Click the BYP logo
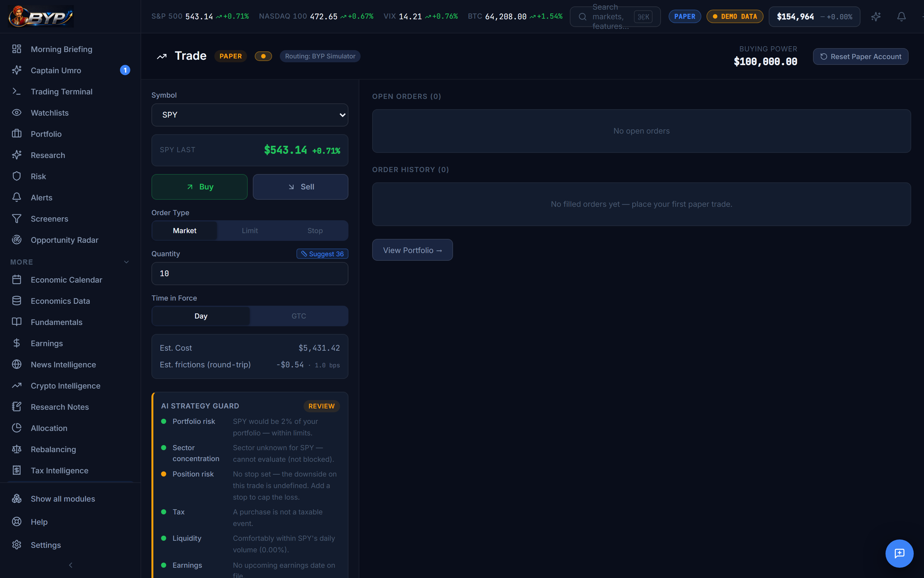Image resolution: width=924 pixels, height=578 pixels. (41, 16)
